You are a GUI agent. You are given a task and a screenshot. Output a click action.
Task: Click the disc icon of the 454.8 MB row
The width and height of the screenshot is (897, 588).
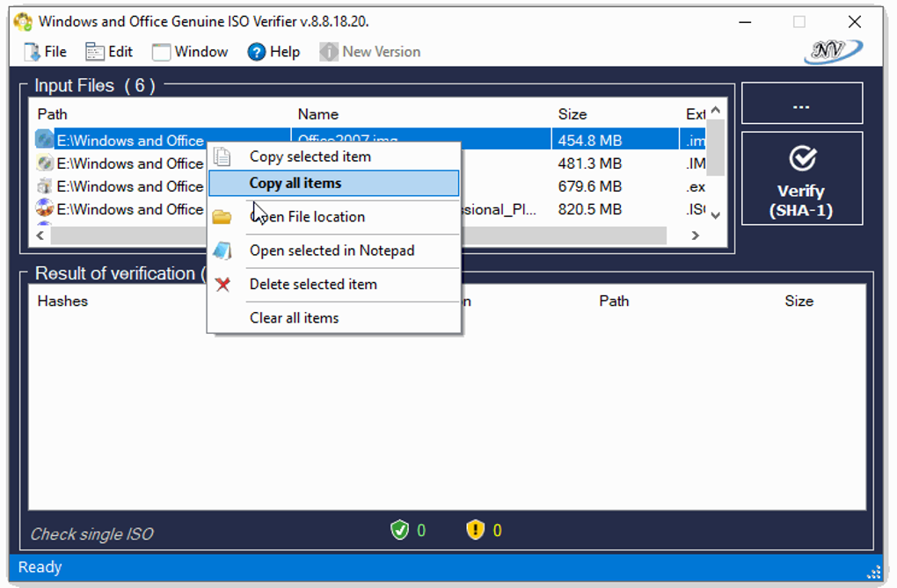pyautogui.click(x=44, y=140)
